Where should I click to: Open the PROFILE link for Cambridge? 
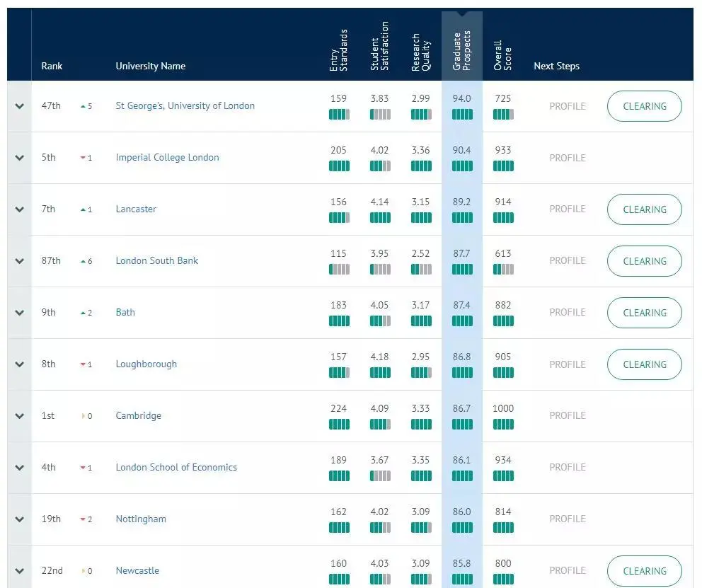tap(567, 416)
